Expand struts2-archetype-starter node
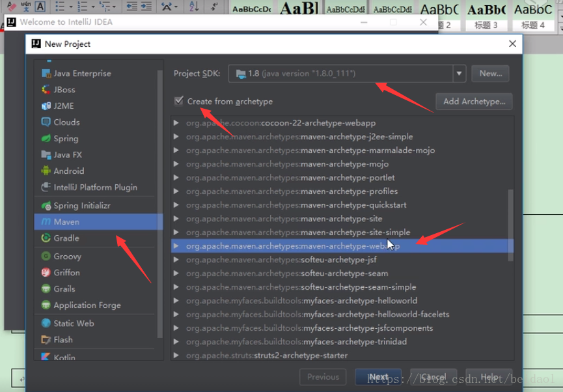Image resolution: width=563 pixels, height=392 pixels. 176,356
